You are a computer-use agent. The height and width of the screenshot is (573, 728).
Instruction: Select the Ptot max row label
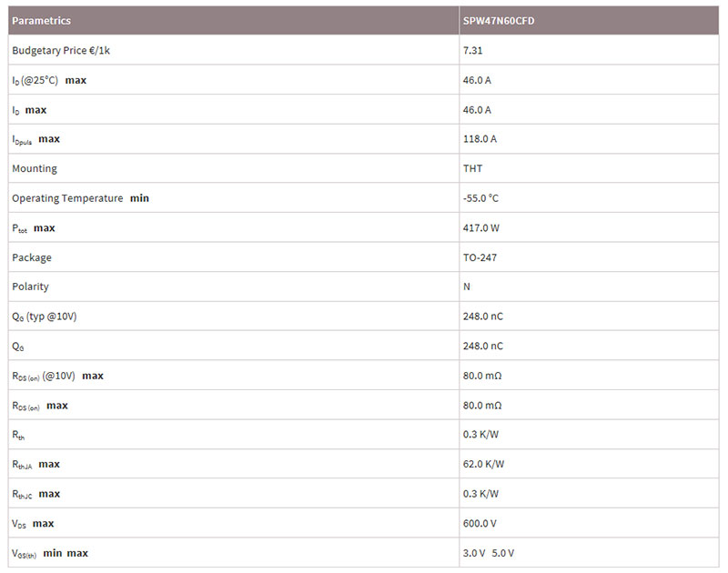point(34,228)
